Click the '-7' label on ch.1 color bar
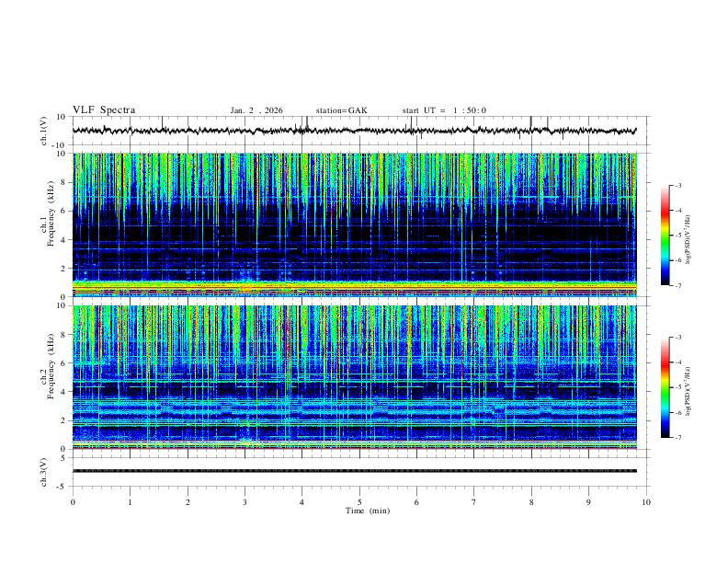The width and height of the screenshot is (728, 563). pyautogui.click(x=677, y=285)
